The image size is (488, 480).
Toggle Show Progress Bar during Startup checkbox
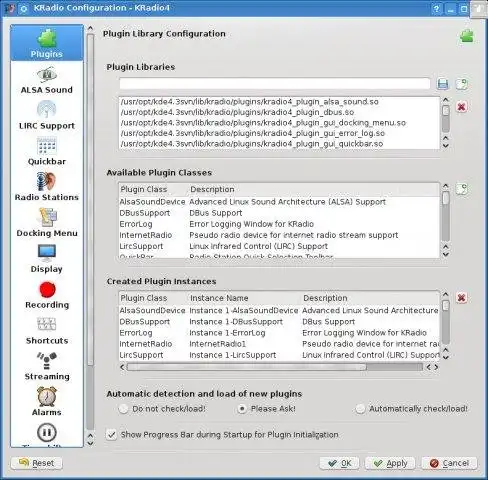112,435
